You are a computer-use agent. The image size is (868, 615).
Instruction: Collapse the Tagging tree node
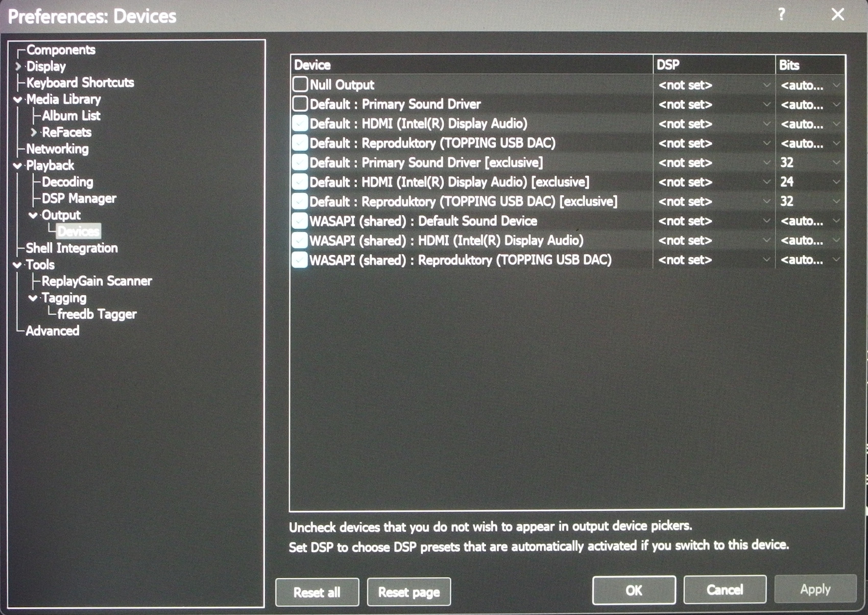[x=34, y=298]
